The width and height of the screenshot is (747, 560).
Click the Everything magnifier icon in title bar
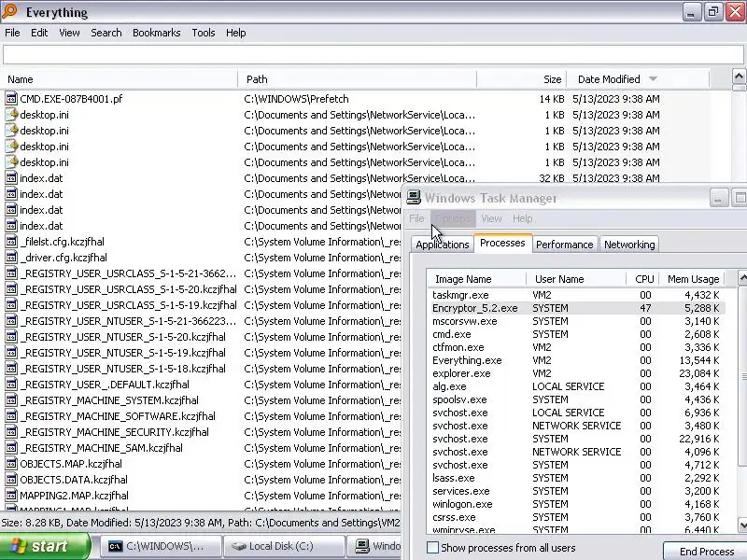click(10, 11)
